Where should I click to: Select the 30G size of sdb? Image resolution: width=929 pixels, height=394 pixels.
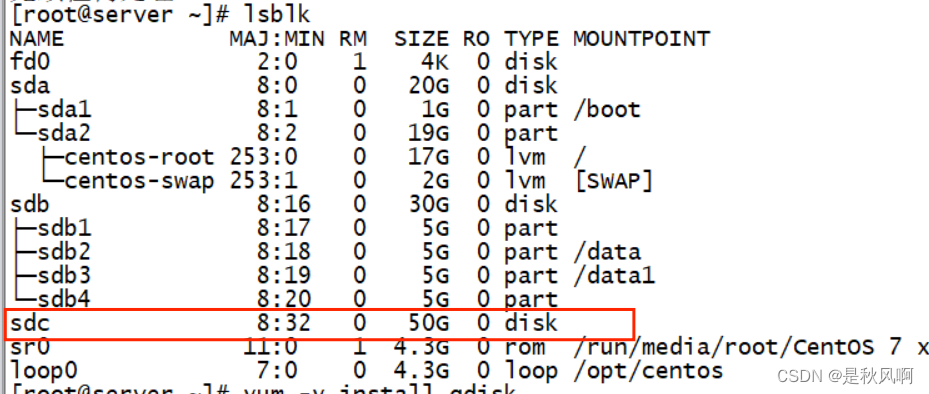[428, 204]
